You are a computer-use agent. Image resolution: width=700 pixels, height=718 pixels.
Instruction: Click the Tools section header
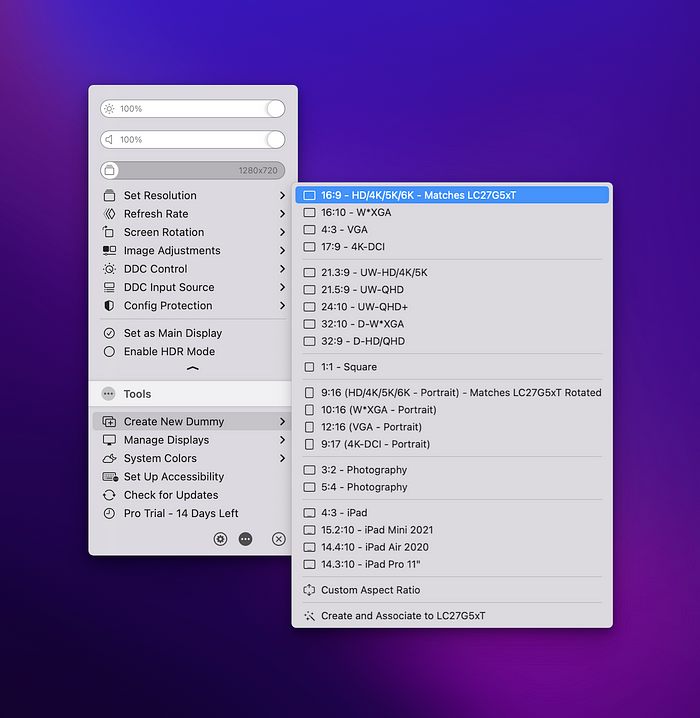pyautogui.click(x=190, y=394)
